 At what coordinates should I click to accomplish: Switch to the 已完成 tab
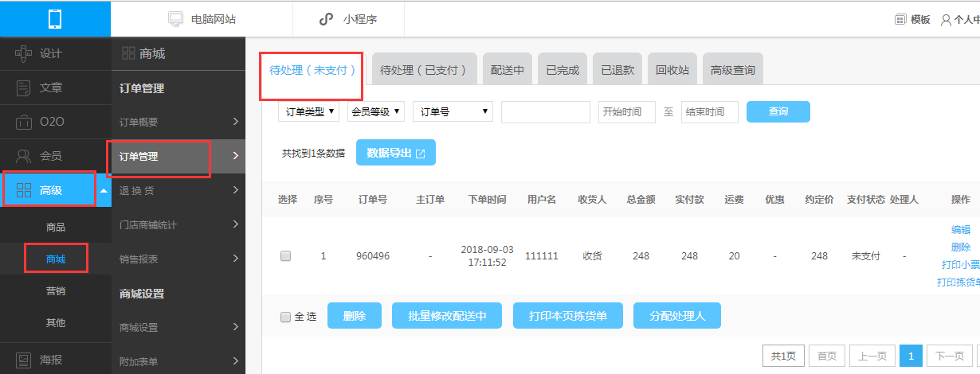tap(563, 70)
